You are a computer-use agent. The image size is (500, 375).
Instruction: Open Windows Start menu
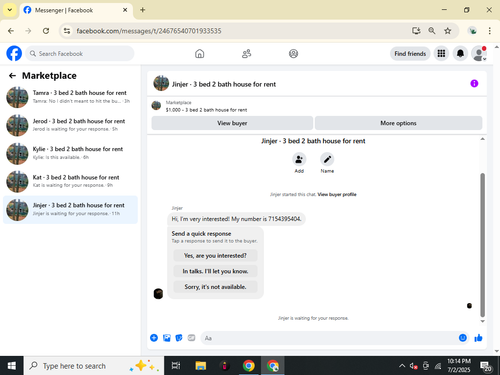click(12, 366)
